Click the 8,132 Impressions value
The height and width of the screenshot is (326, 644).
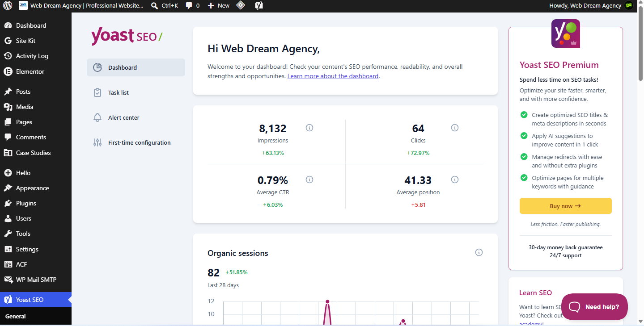click(273, 129)
